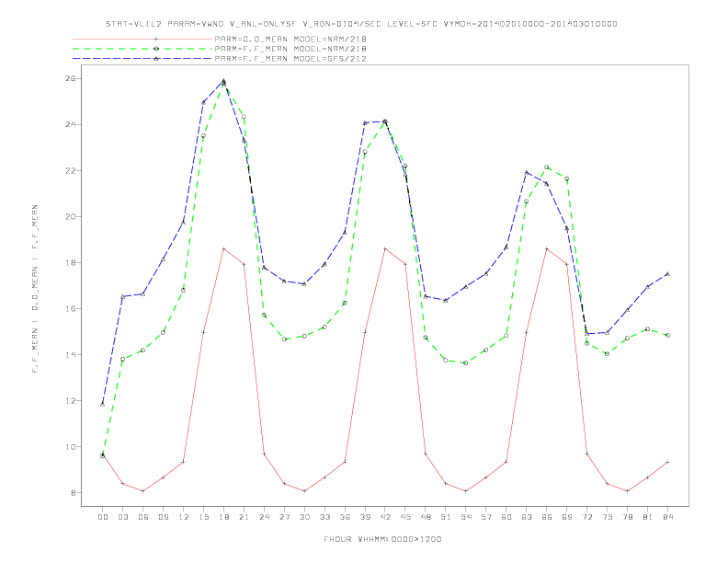Click x-axis forecast hour label 84
This screenshot has width=728, height=563.
pyautogui.click(x=667, y=517)
